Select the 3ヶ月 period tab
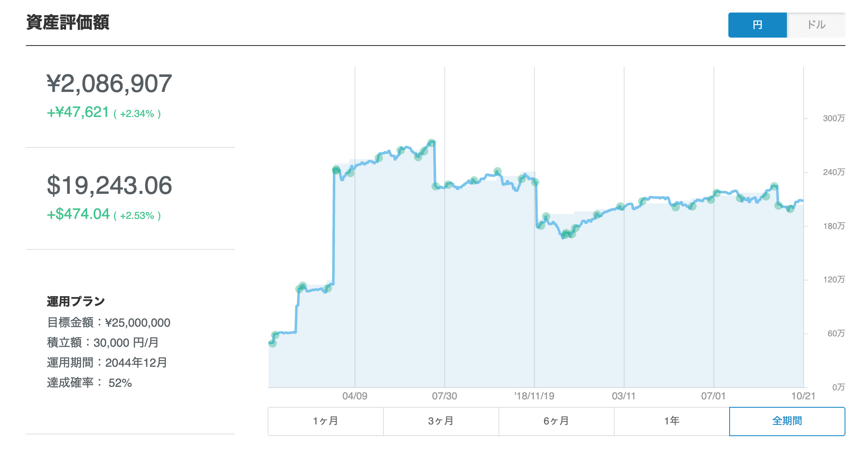Image resolution: width=868 pixels, height=452 pixels. 441,421
